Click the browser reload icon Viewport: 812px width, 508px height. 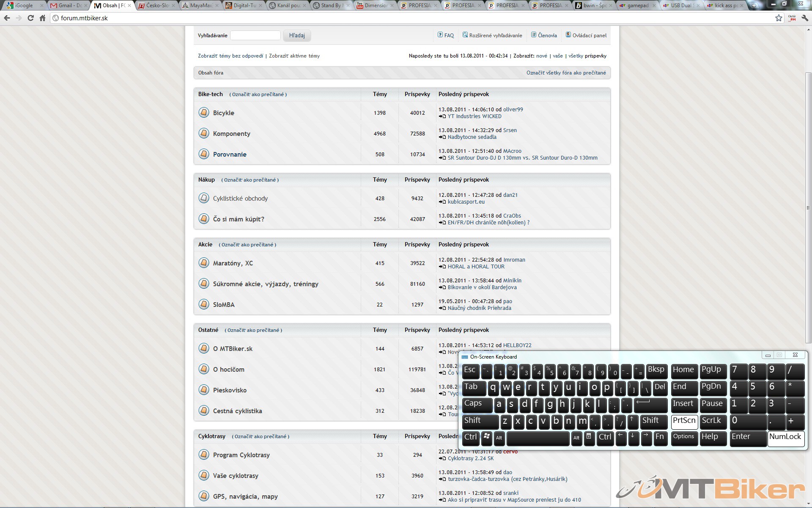[30, 18]
